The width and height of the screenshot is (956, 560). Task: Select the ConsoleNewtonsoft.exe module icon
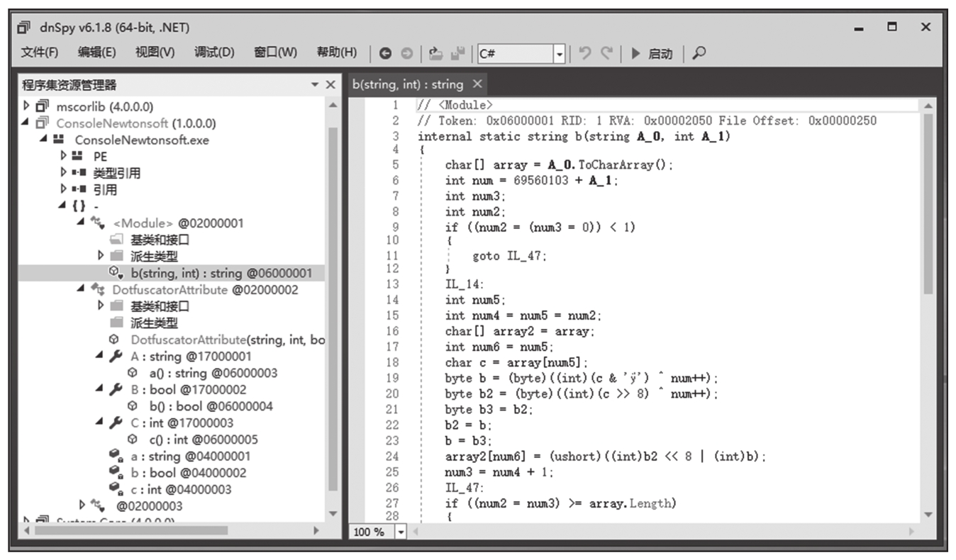(60, 140)
